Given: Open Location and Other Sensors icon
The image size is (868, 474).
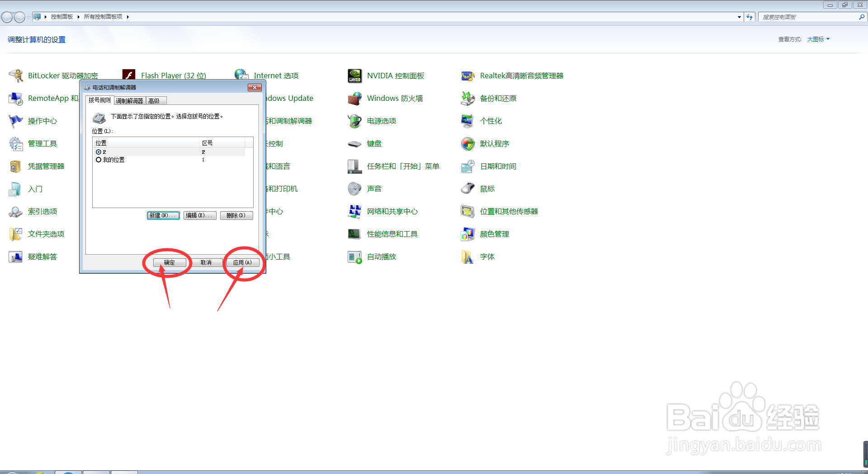Looking at the screenshot, I should tap(468, 211).
